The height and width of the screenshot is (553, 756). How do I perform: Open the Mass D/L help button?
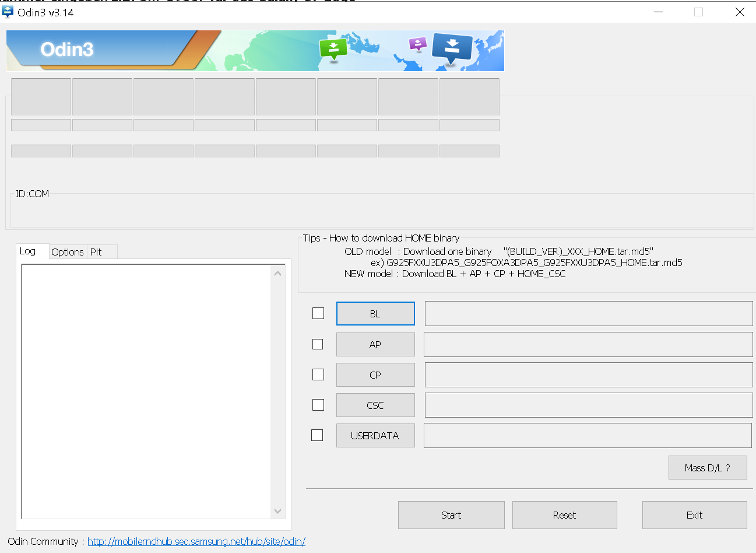coord(707,468)
